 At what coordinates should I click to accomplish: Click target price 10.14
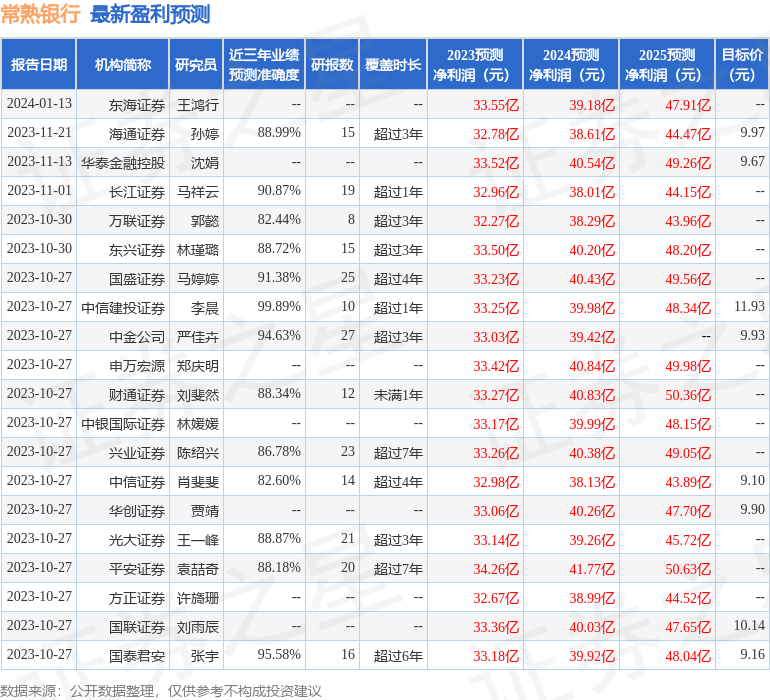click(749, 625)
